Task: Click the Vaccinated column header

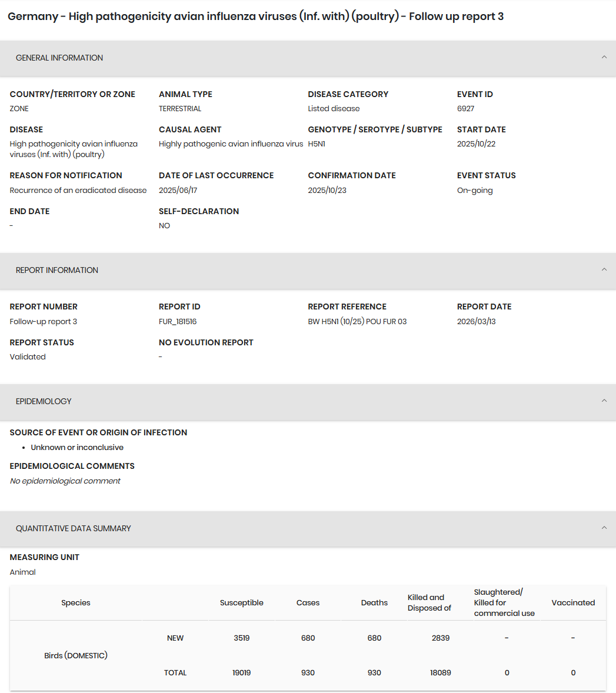Action: click(x=573, y=602)
